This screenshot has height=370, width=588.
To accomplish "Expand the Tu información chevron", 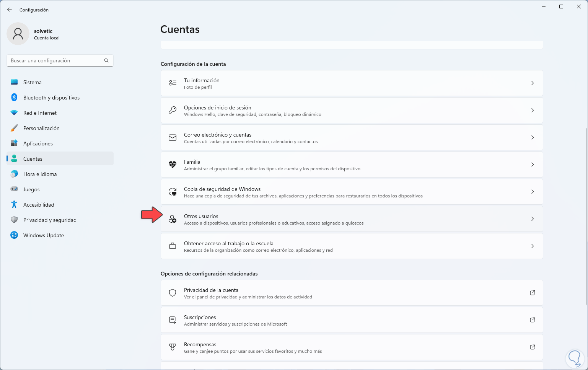I will pos(532,83).
